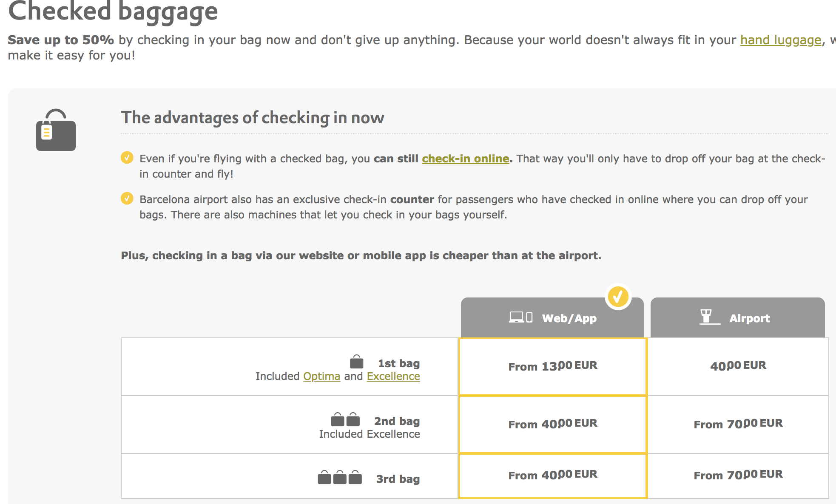Click the triple bag icon for 3rd bag
Image resolution: width=836 pixels, height=504 pixels.
click(340, 477)
